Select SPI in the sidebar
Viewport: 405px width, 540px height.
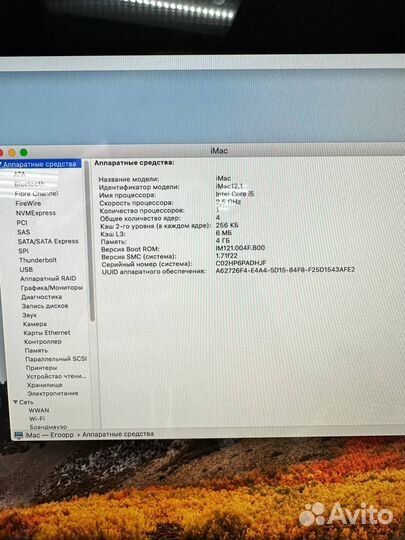pos(23,251)
